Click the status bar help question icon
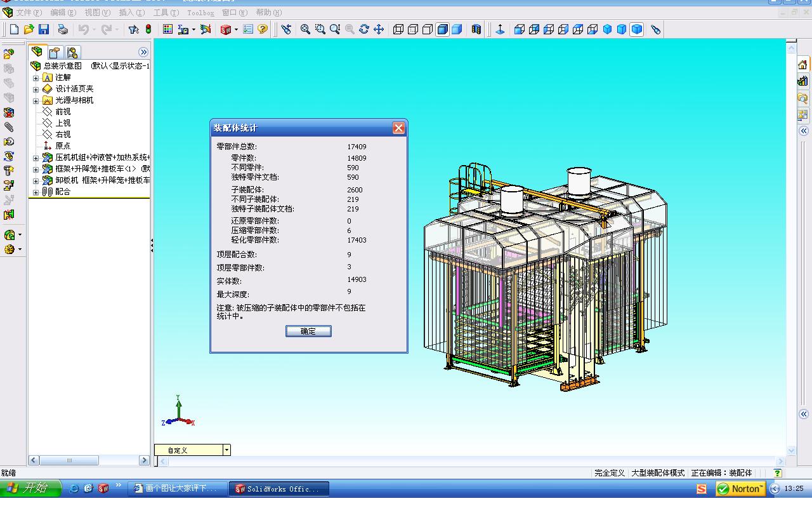The height and width of the screenshot is (508, 812). coord(778,472)
